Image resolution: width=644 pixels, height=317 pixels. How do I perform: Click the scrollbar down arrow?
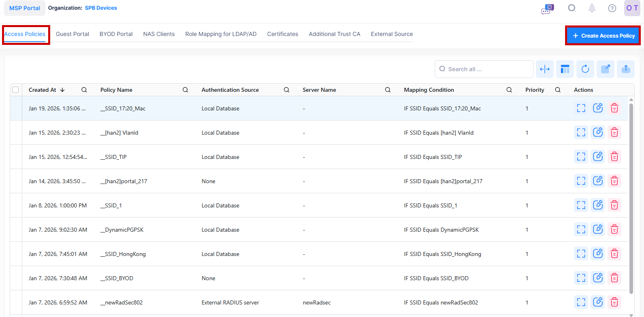click(631, 315)
